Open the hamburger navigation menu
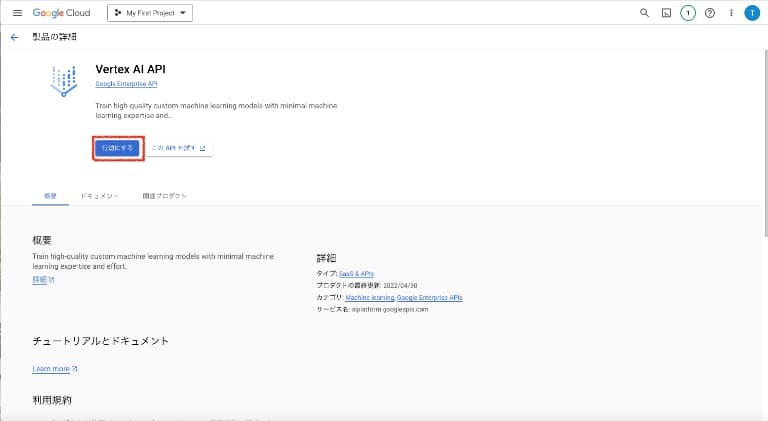768x421 pixels. (x=17, y=13)
